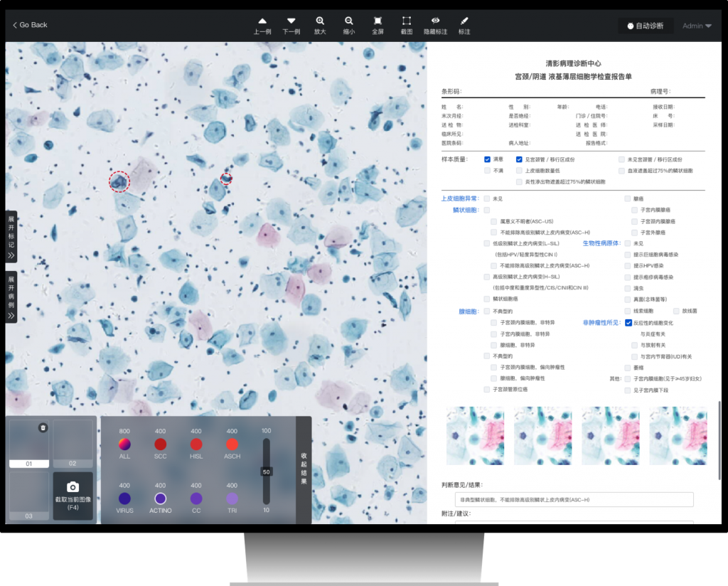Image resolution: width=728 pixels, height=586 pixels.
Task: Uncheck the 反应性的细胞变化 checkbox
Action: 628,323
